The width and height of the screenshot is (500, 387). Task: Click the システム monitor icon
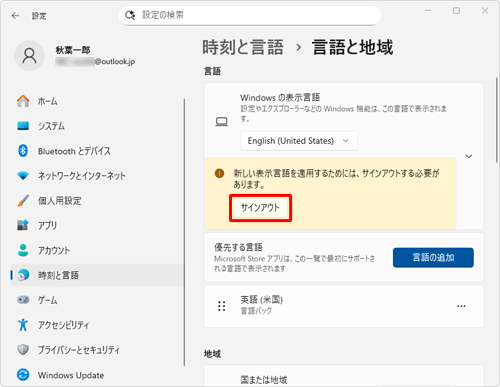pos(23,126)
